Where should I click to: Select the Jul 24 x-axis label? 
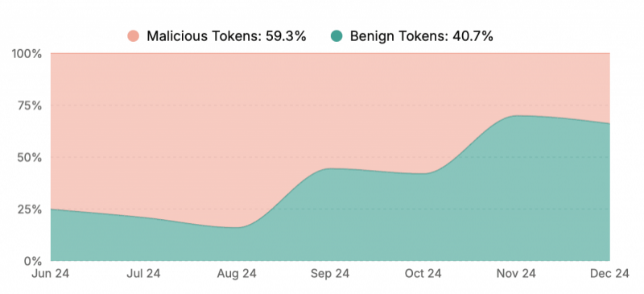click(143, 274)
